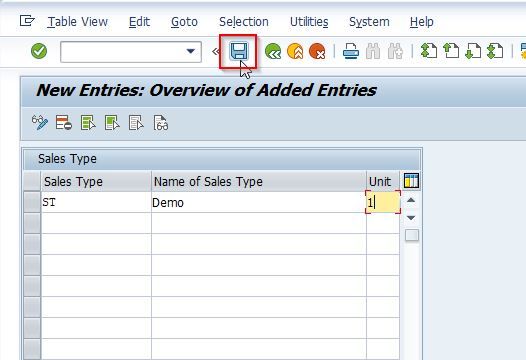Image resolution: width=526 pixels, height=360 pixels.
Task: Open the System menu
Action: click(369, 22)
